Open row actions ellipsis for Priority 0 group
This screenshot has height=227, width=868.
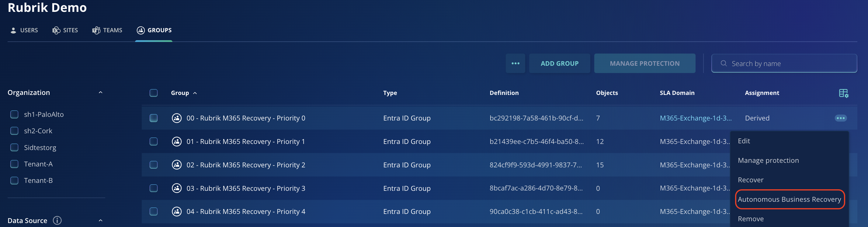coord(840,118)
